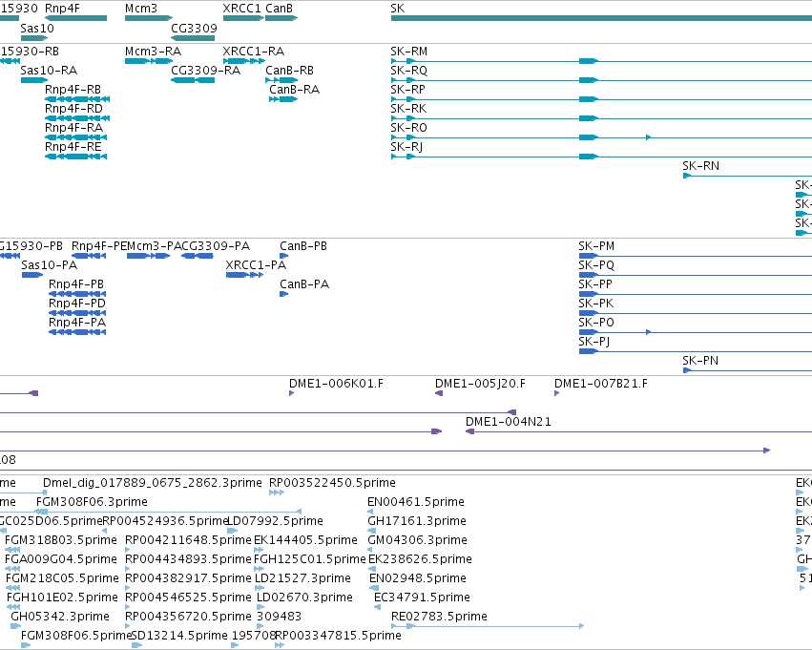Image resolution: width=812 pixels, height=650 pixels.
Task: Click EST RP004211648.5prime
Action: [x=128, y=550]
